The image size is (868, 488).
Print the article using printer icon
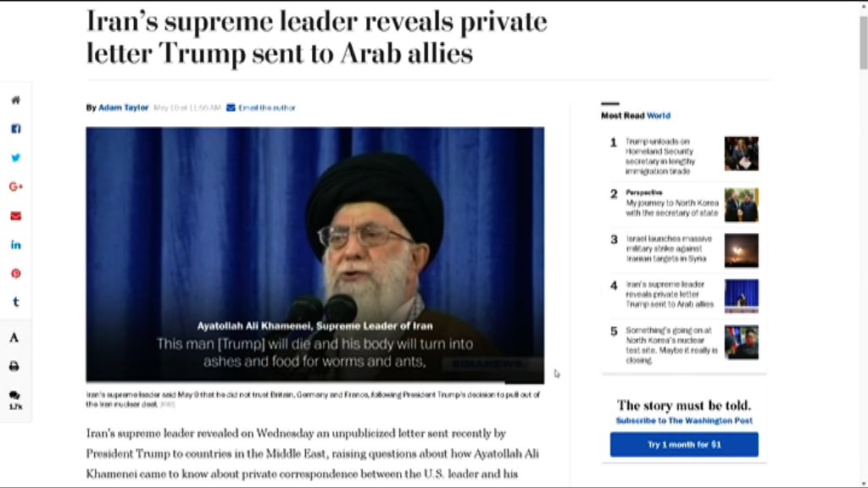[14, 366]
